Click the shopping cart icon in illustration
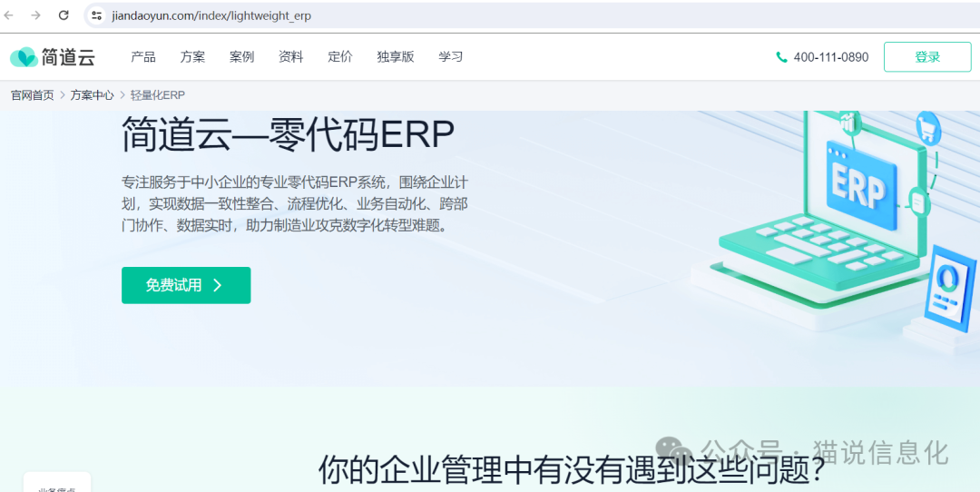 [x=928, y=127]
